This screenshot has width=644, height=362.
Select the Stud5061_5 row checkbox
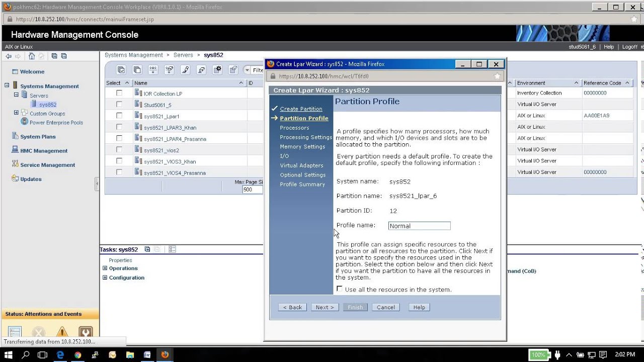[119, 105]
